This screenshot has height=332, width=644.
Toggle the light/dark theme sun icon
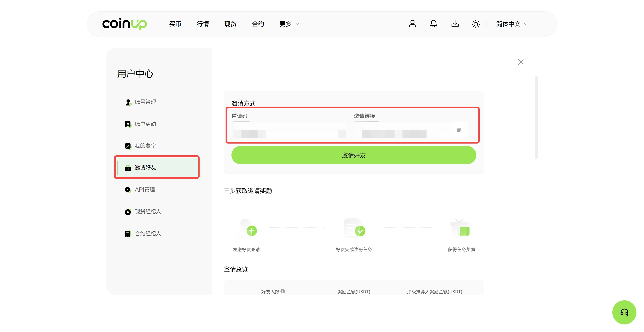coord(475,24)
